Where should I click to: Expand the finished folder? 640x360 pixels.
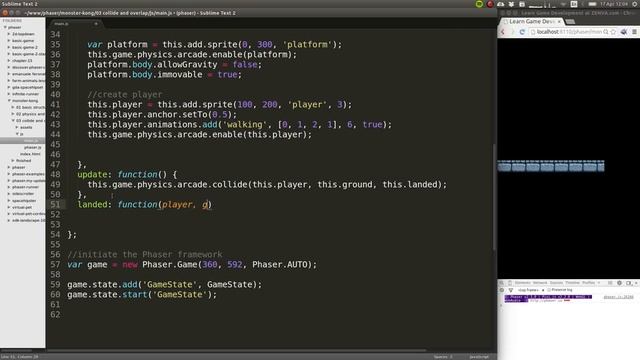click(13, 160)
